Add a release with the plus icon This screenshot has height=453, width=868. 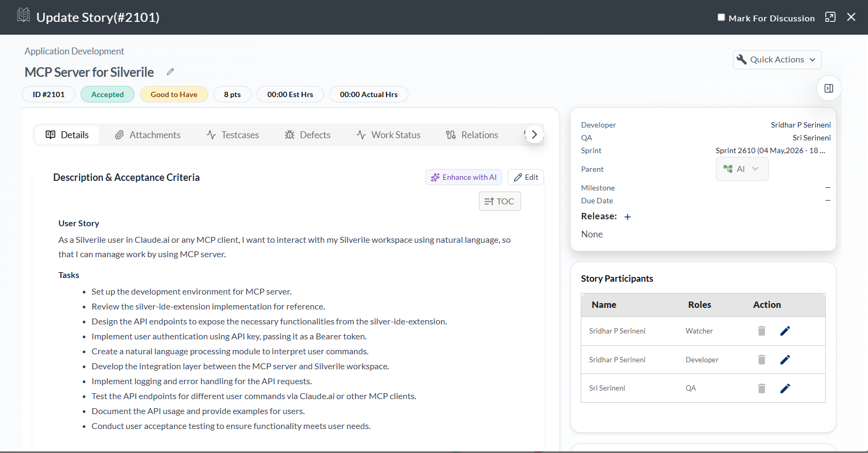click(628, 217)
